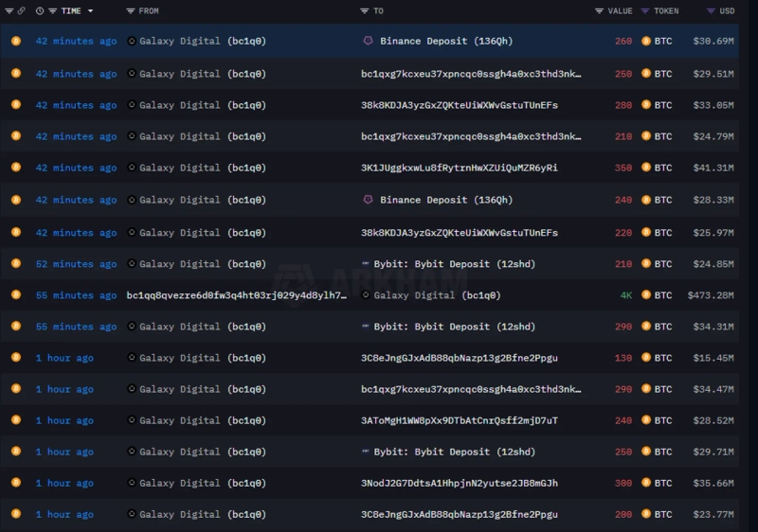758x532 pixels.
Task: Click the link chain icon in table header
Action: coord(21,11)
